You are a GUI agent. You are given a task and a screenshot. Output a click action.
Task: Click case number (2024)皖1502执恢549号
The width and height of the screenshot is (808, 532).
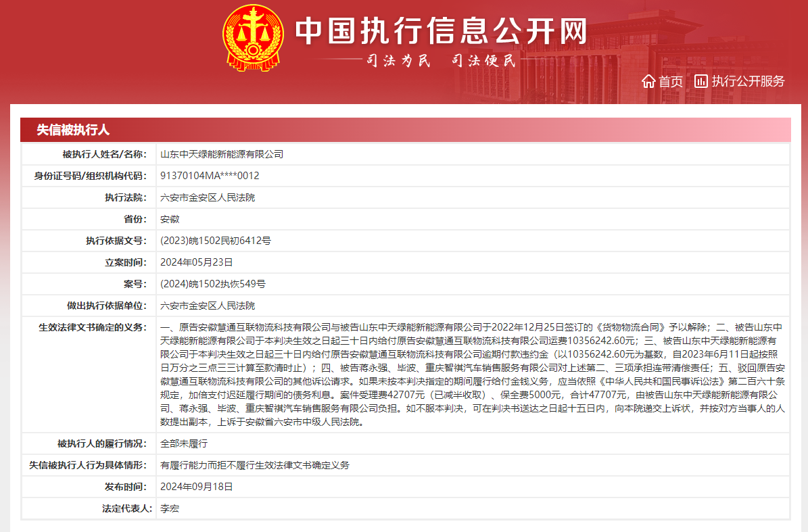[x=213, y=284]
